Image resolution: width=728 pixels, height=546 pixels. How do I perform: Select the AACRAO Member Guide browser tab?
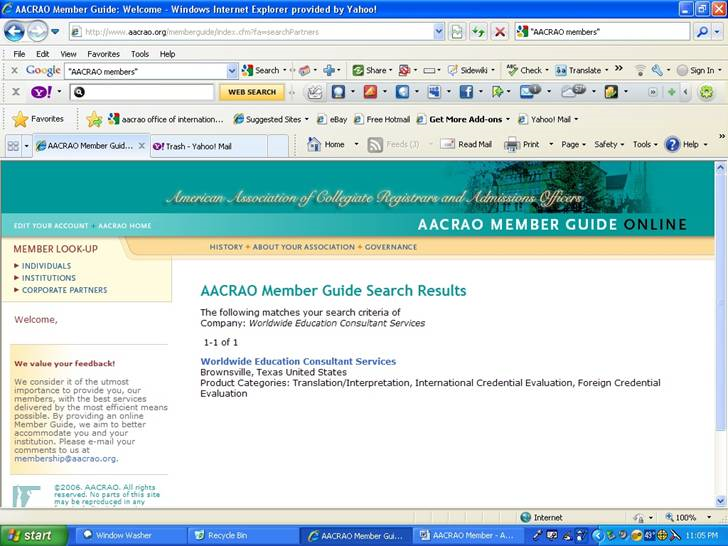[91, 146]
